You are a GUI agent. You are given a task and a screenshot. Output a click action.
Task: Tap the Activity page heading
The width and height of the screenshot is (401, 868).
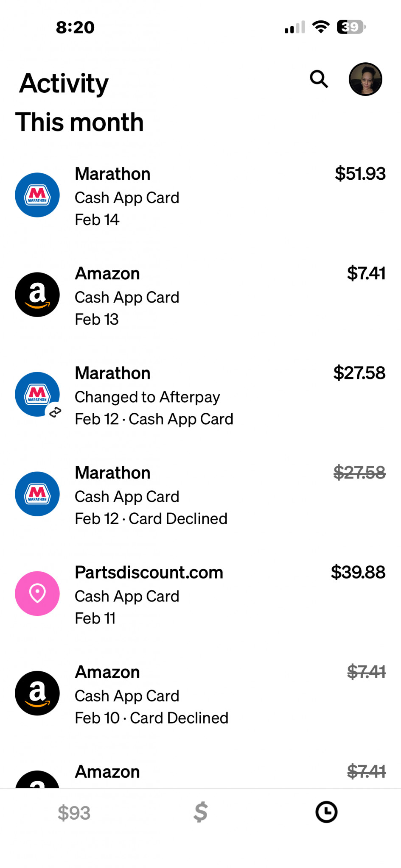[64, 83]
